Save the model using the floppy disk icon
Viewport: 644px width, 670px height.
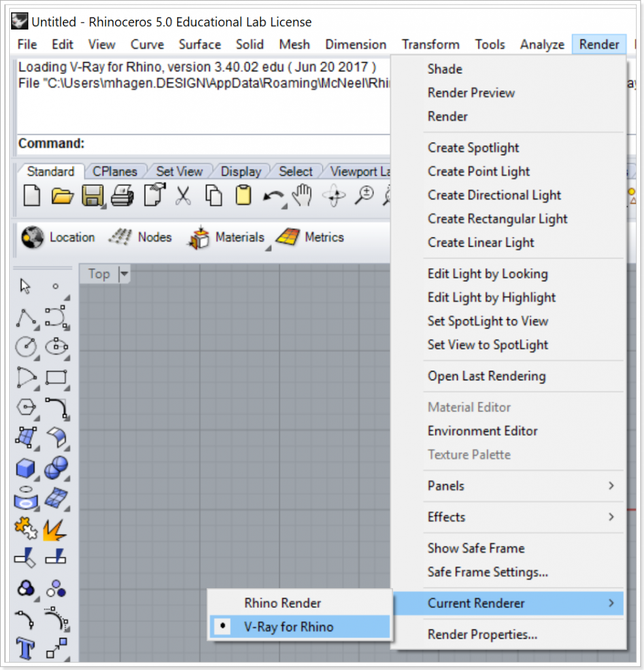(x=92, y=196)
